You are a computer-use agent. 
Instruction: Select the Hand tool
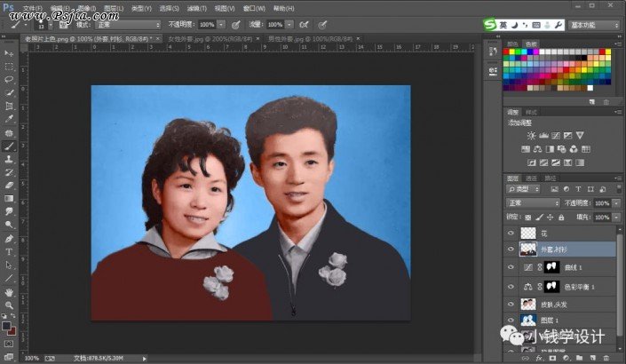coord(9,292)
